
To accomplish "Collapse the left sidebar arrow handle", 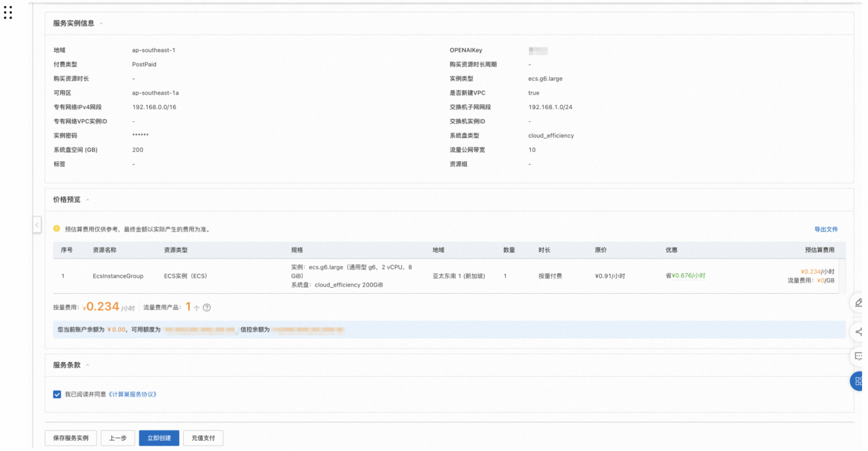I will pyautogui.click(x=37, y=225).
